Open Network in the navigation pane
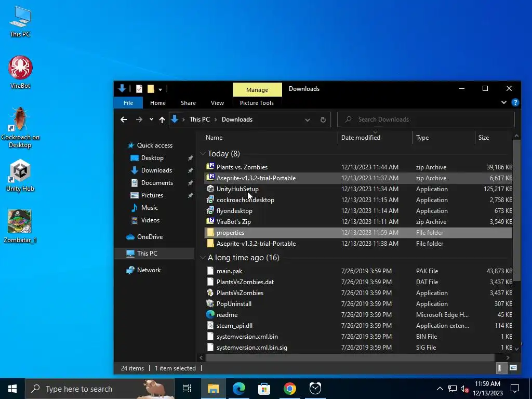Screen dimensions: 532x399 click(x=149, y=270)
